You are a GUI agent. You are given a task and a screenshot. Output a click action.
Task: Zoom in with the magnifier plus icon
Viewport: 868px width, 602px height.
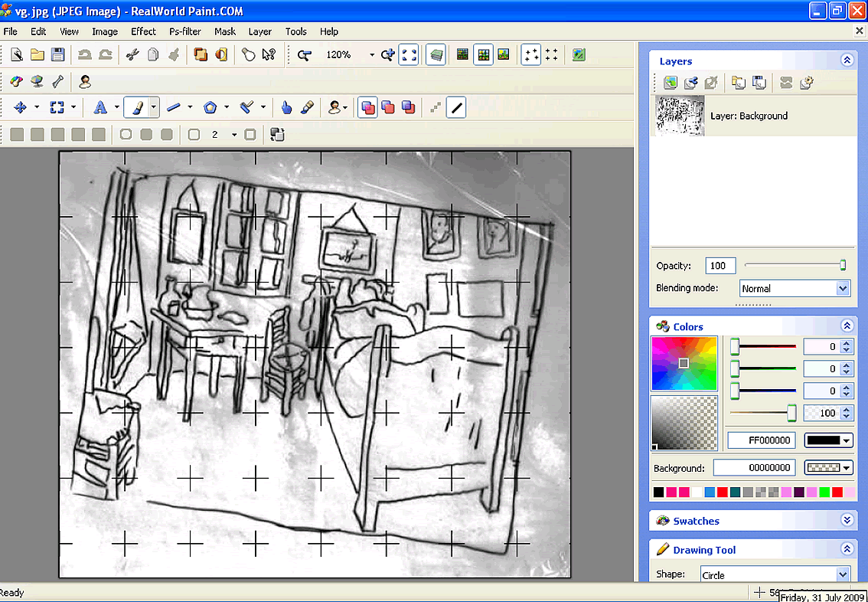tap(387, 54)
